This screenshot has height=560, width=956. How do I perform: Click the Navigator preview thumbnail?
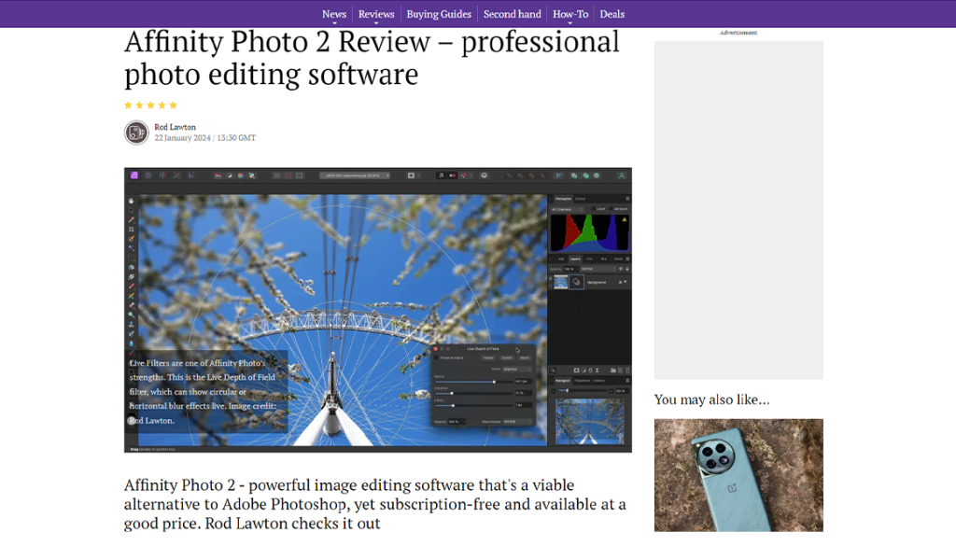[590, 421]
